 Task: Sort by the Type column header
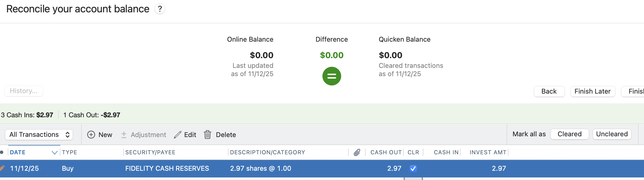click(x=70, y=152)
